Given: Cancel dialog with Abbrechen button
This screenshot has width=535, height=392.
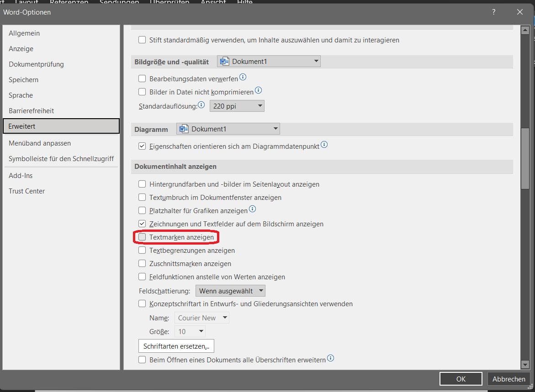Looking at the screenshot, I should 509,379.
